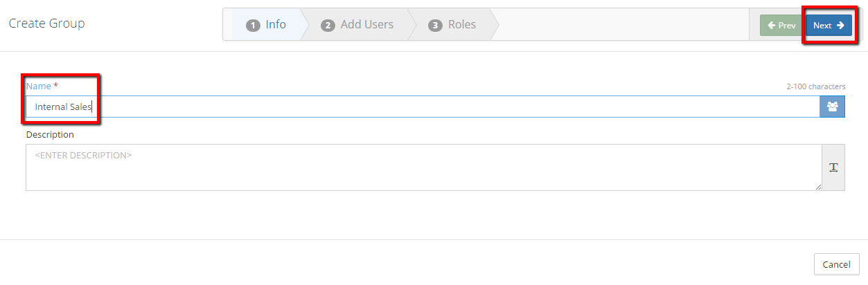Click the number 3 step badge
This screenshot has width=868, height=285.
click(x=435, y=25)
